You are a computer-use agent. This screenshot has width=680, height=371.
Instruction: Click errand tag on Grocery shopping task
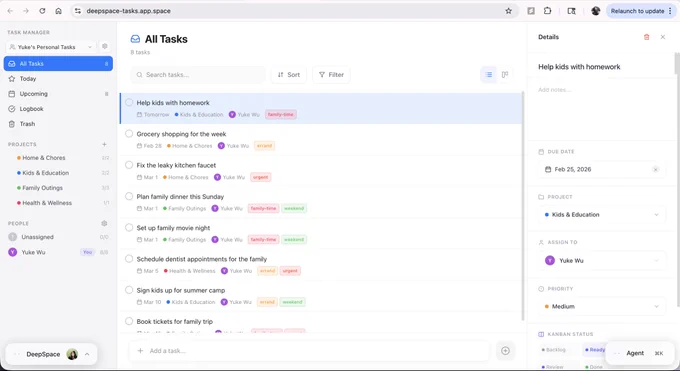(x=264, y=146)
